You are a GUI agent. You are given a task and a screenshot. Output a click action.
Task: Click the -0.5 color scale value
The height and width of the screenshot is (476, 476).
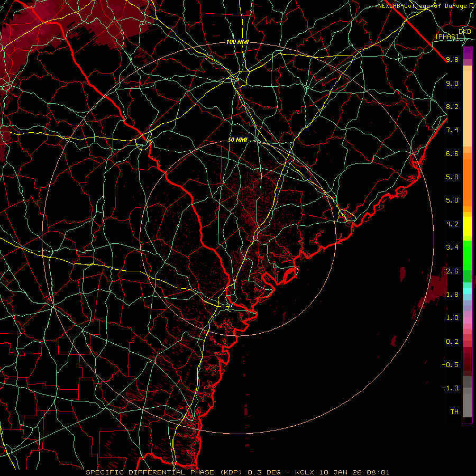tap(450, 364)
